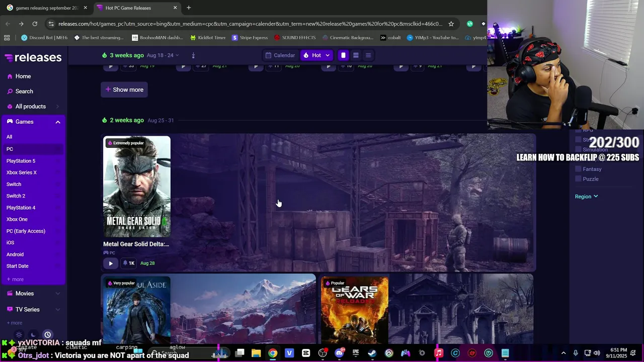Screen dimensions: 644x362
Task: Open the apps grid in bookmarks bar
Action: pyautogui.click(x=7, y=37)
